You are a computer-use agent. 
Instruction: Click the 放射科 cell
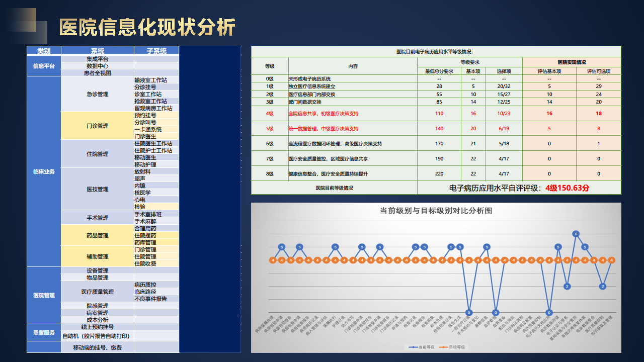click(156, 171)
